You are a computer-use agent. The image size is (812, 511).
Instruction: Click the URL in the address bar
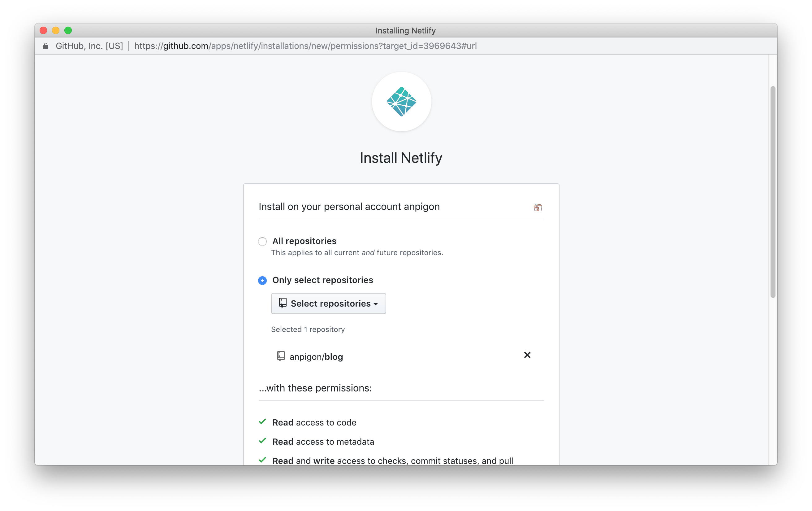coord(305,46)
